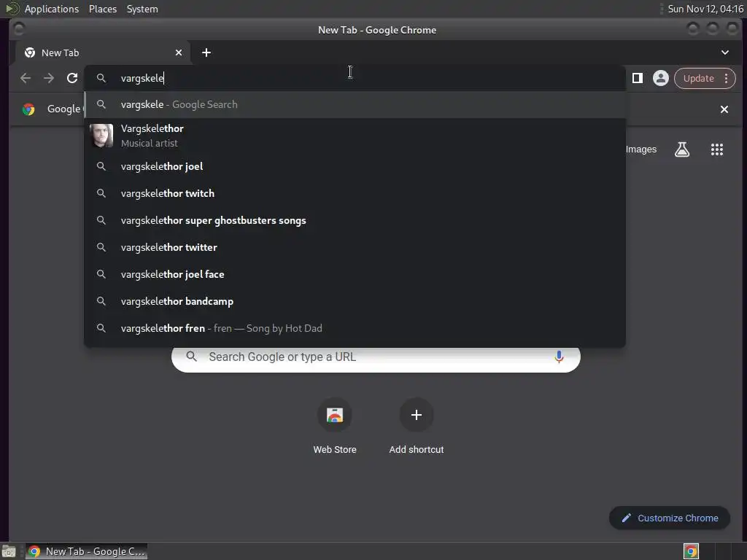Select 'vargskelethor bandcamp' suggestion
The width and height of the screenshot is (747, 560).
355,301
